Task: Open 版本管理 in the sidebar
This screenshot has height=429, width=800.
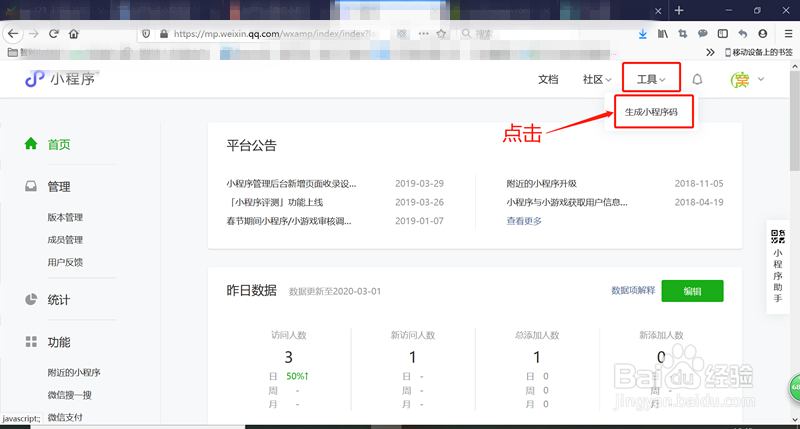Action: 65,217
